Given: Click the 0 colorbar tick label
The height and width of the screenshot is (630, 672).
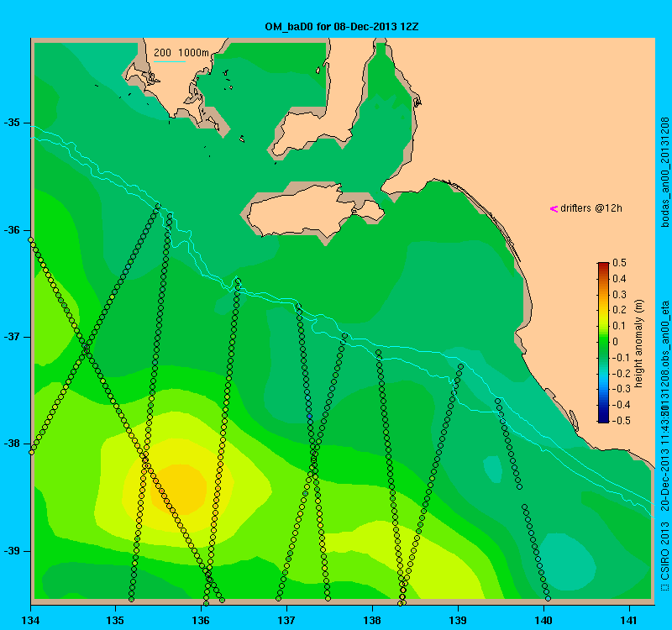Looking at the screenshot, I should (616, 342).
